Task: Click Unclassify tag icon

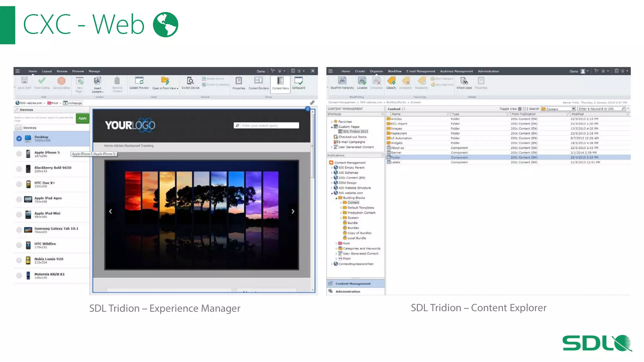Action: (406, 81)
